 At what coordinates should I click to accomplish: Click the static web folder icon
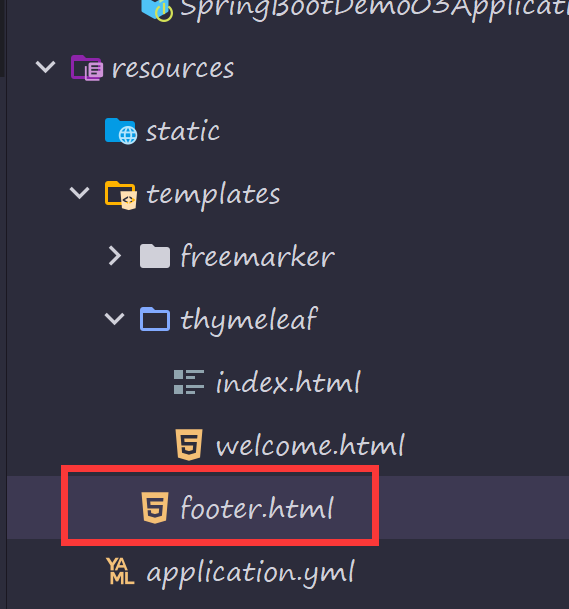(121, 131)
